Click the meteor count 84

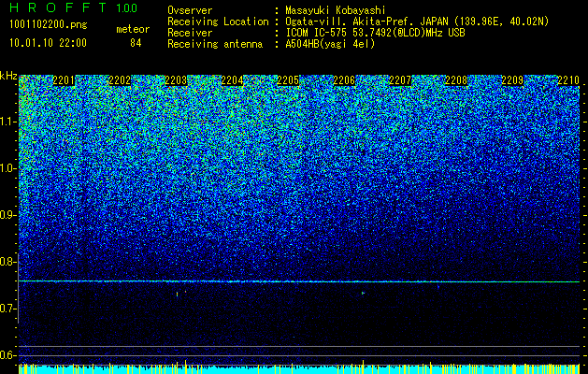tap(136, 43)
